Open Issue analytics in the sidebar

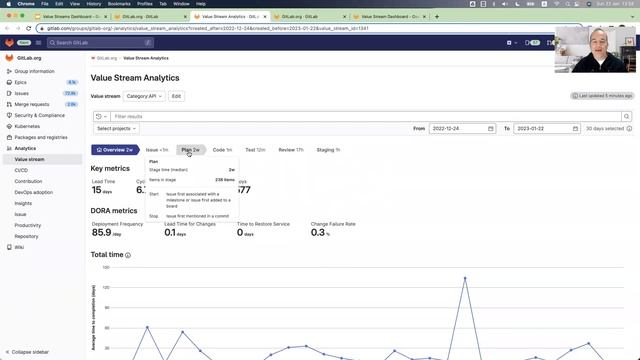(20, 214)
